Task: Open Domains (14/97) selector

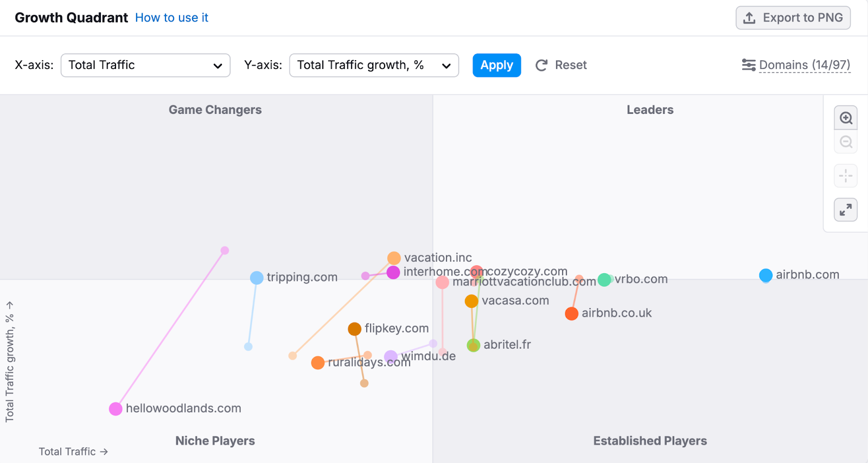Action: tap(796, 65)
